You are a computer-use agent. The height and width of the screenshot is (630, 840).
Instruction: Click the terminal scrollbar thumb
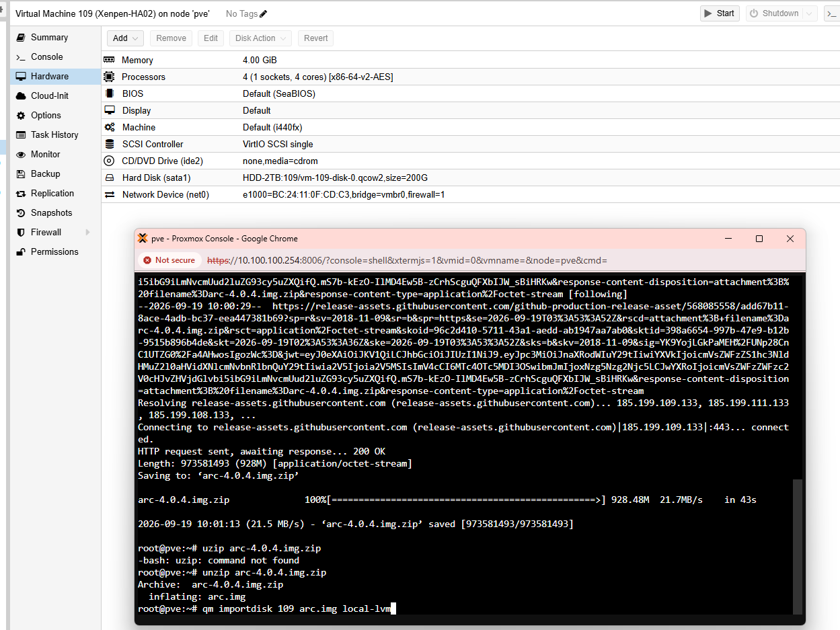(798, 547)
